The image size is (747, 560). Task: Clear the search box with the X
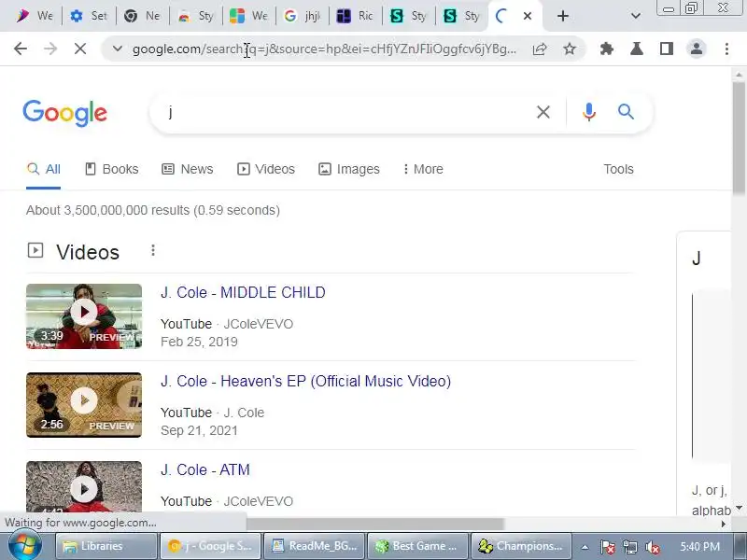pos(543,112)
